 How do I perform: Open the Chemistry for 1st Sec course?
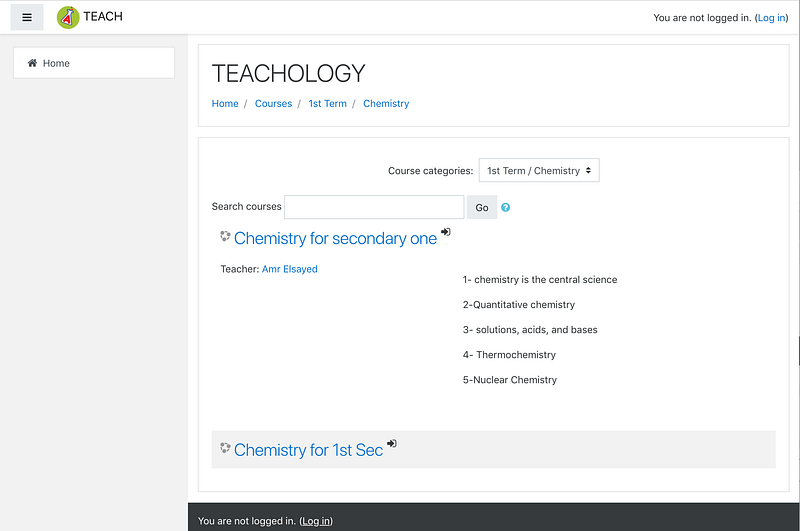pos(308,450)
